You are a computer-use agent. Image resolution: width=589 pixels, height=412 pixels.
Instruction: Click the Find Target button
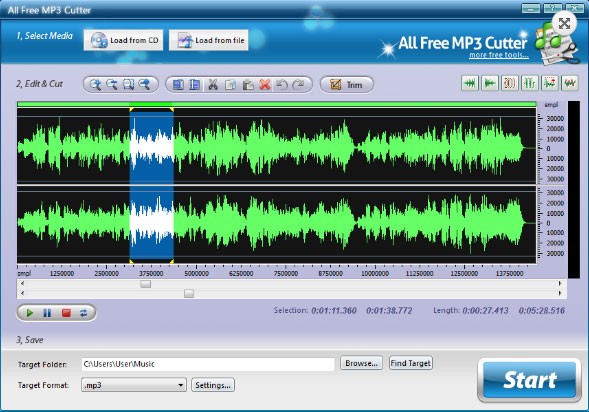411,363
